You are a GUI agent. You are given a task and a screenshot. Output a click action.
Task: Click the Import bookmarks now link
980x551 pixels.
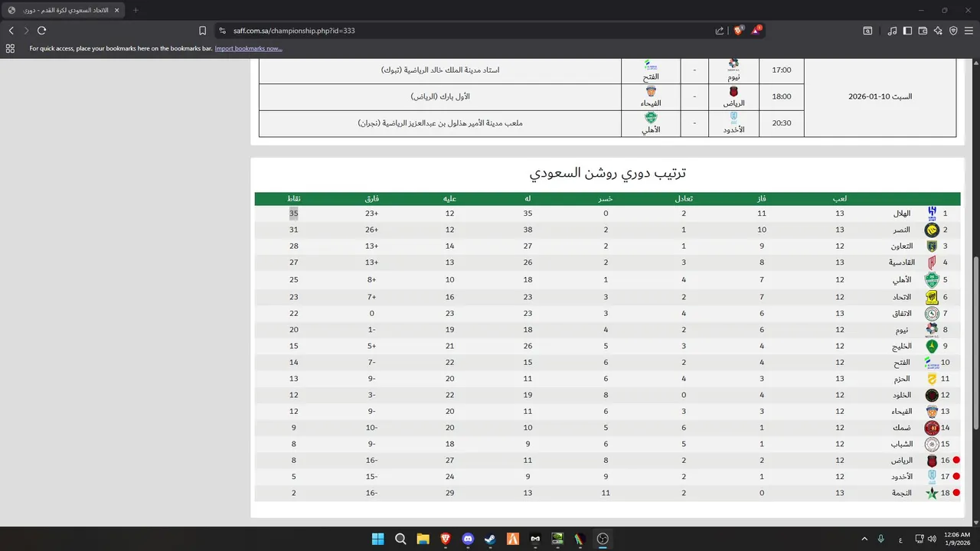pyautogui.click(x=248, y=48)
